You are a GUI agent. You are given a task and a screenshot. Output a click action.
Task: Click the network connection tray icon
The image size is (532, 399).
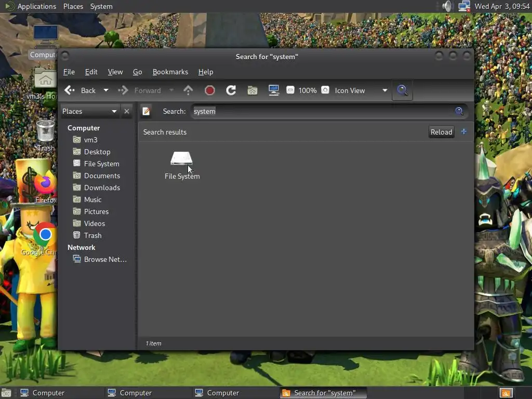(464, 6)
